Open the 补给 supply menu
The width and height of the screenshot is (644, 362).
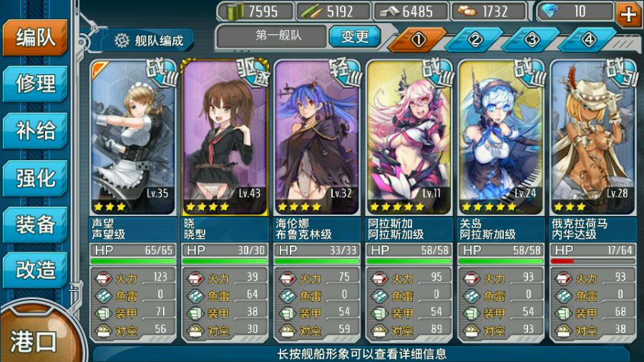point(35,130)
